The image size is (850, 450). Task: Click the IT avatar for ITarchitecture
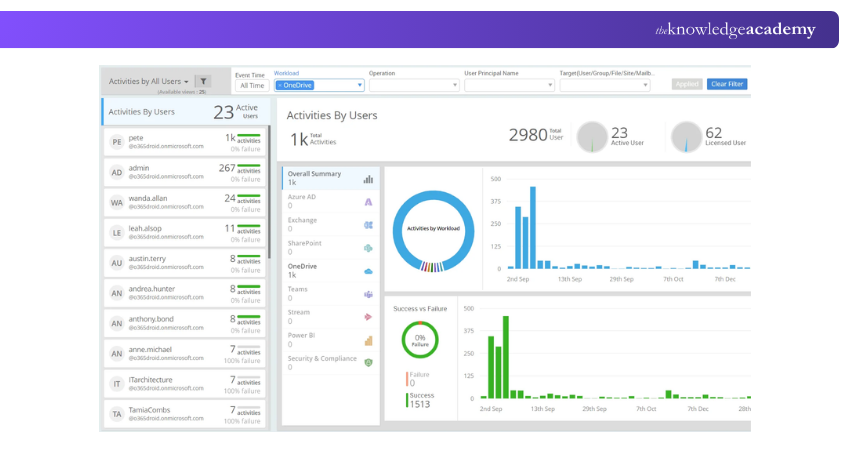pyautogui.click(x=117, y=384)
